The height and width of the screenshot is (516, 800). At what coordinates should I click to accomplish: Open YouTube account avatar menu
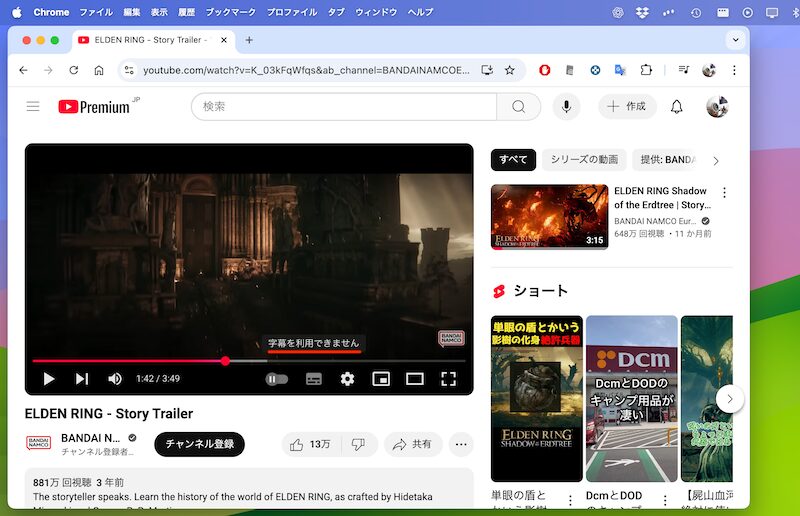[x=717, y=107]
